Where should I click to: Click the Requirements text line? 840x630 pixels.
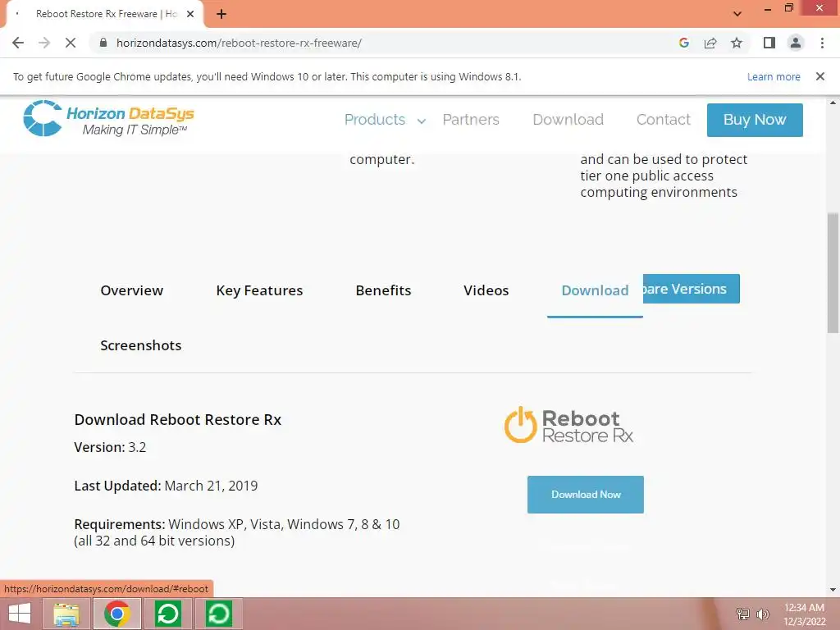tap(237, 532)
